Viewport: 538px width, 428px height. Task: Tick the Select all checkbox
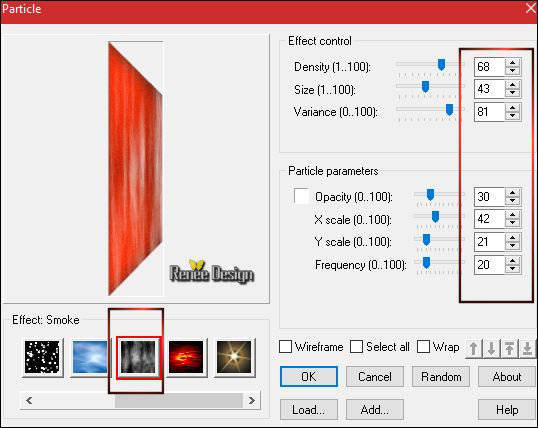[x=356, y=347]
